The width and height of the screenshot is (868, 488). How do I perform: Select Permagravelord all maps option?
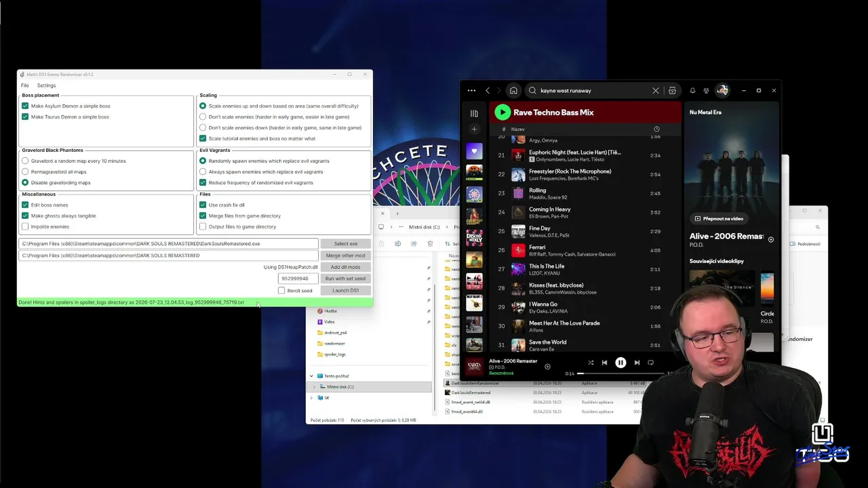pos(25,171)
